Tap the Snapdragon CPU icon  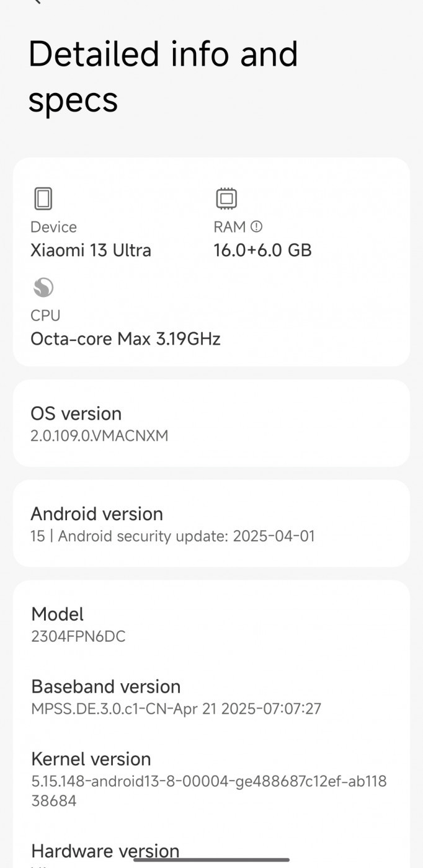coord(43,288)
